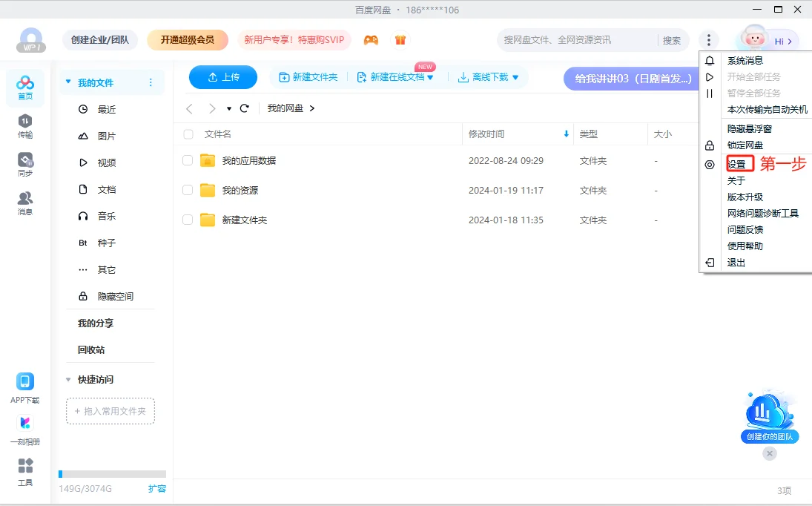The image size is (812, 506).
Task: Select 退出 at the bottom of the menu
Action: (x=735, y=262)
